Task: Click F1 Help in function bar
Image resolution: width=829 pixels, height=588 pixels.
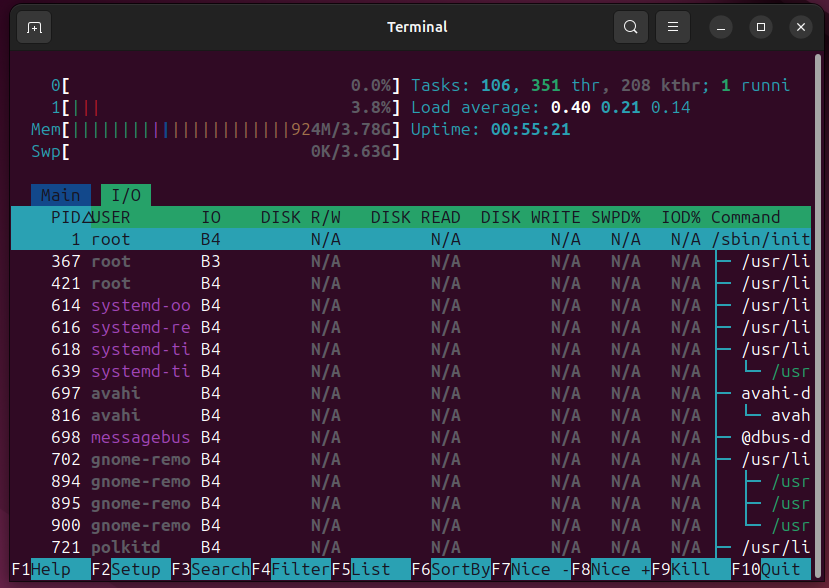Action: (51, 569)
